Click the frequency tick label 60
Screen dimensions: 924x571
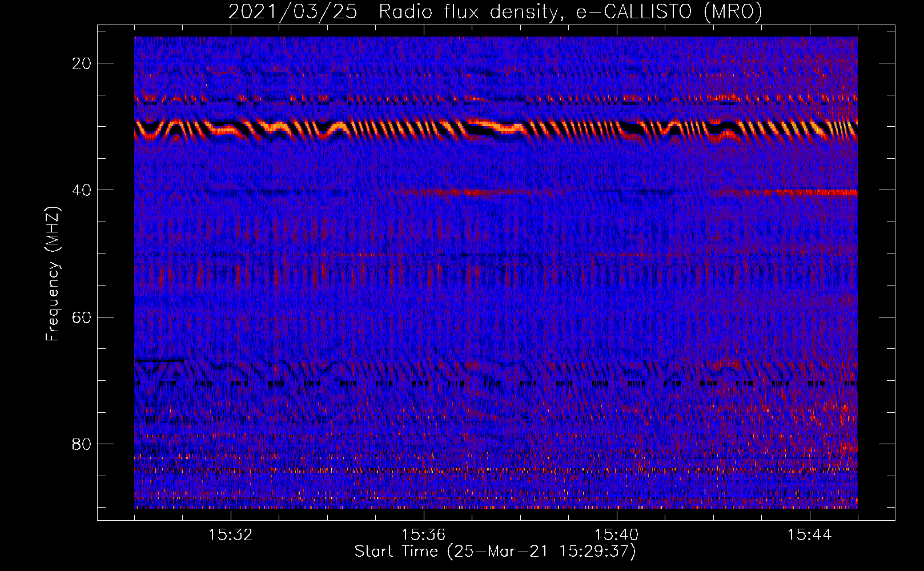82,317
